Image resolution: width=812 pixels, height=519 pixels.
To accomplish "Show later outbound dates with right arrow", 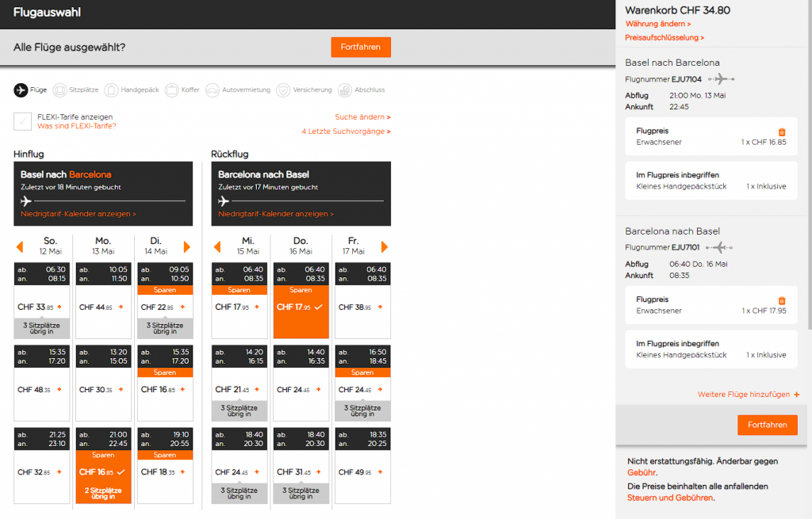I will pos(187,247).
